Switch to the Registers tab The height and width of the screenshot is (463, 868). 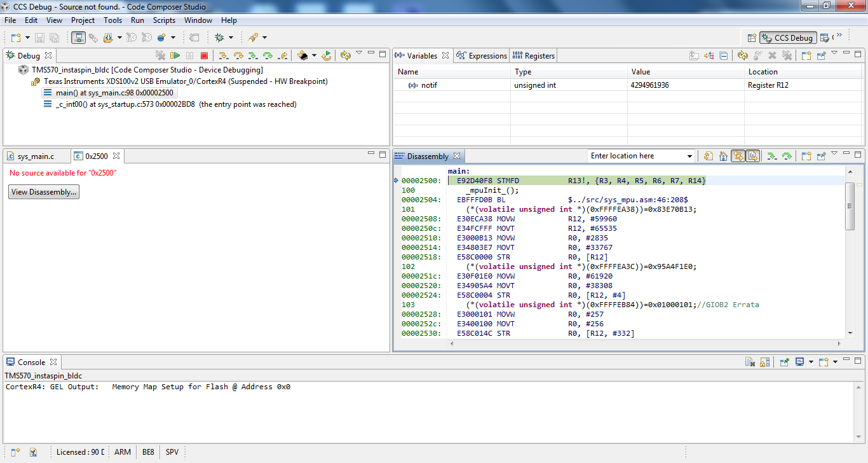(x=534, y=56)
